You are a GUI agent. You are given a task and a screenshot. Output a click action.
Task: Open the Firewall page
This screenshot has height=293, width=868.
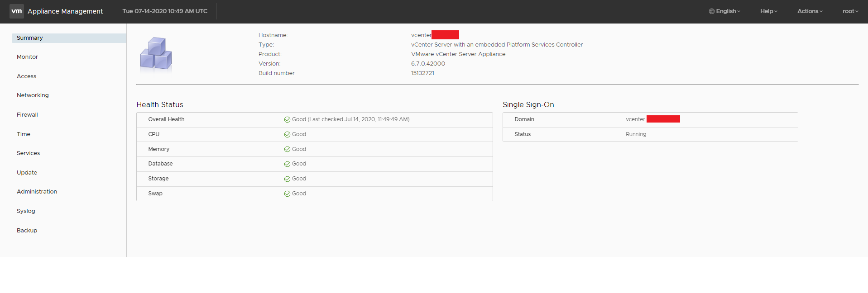27,115
